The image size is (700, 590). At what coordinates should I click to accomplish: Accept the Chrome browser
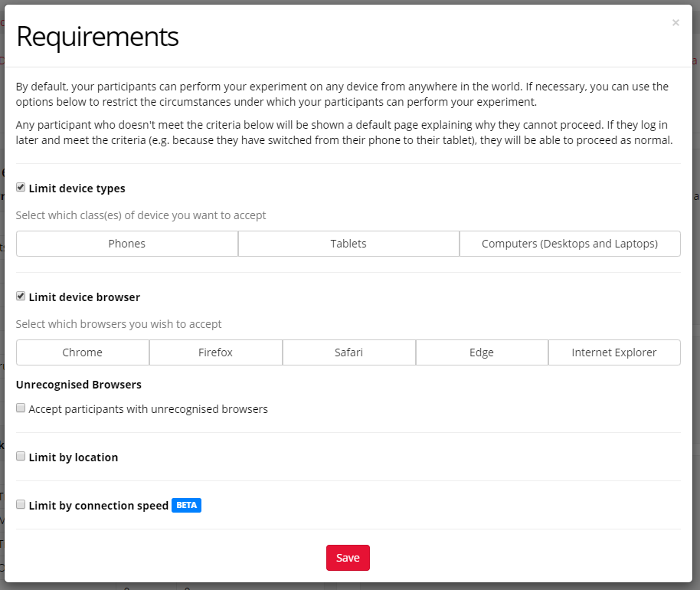tap(83, 352)
